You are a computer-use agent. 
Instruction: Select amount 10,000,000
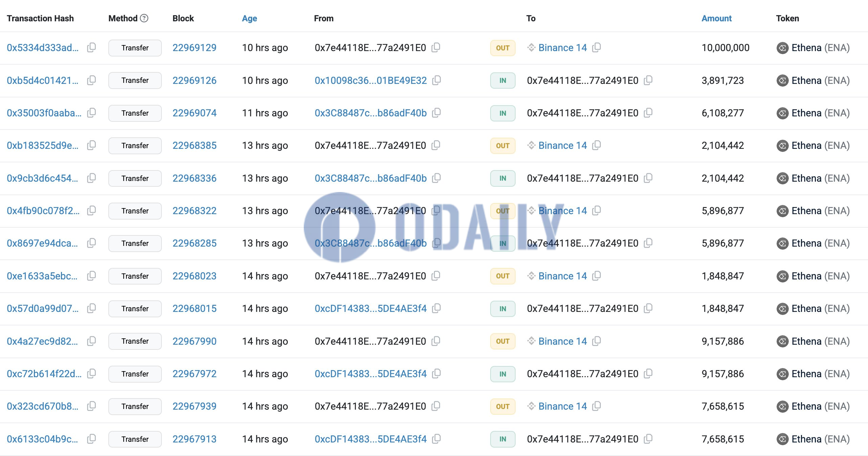tap(725, 48)
